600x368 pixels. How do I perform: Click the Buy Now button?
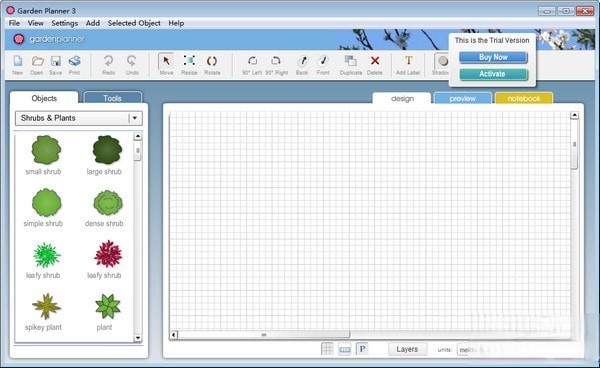click(x=493, y=57)
